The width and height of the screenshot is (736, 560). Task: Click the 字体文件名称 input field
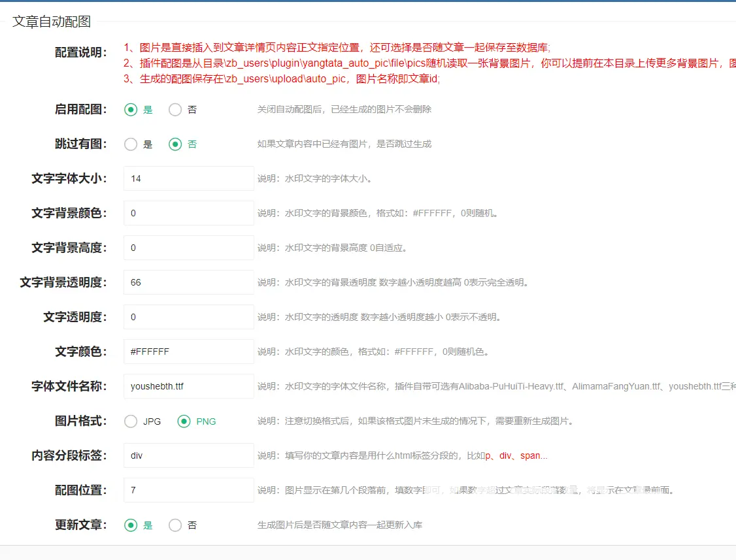[x=189, y=386]
